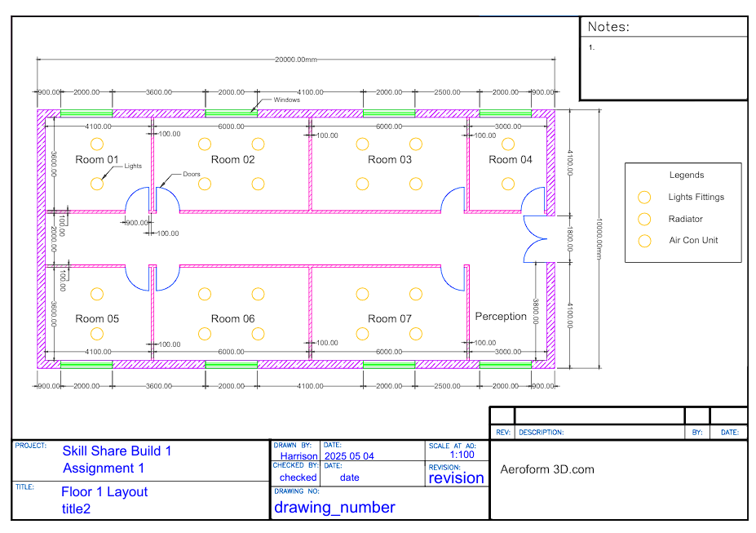This screenshot has width=756, height=533.
Task: Click the 'drawing_number' placeholder value
Action: click(x=334, y=508)
